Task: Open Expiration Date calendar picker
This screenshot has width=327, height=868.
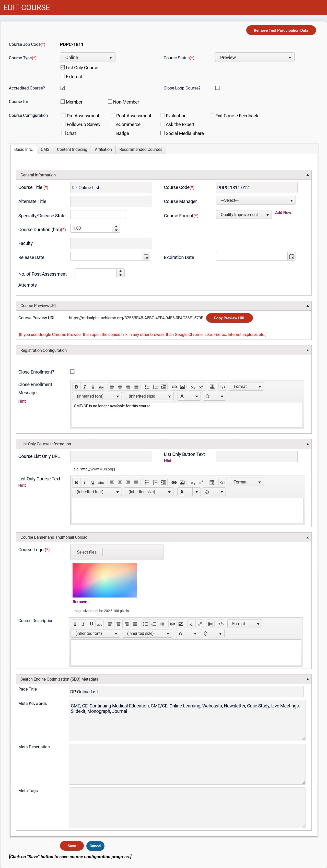Action: pos(292,257)
